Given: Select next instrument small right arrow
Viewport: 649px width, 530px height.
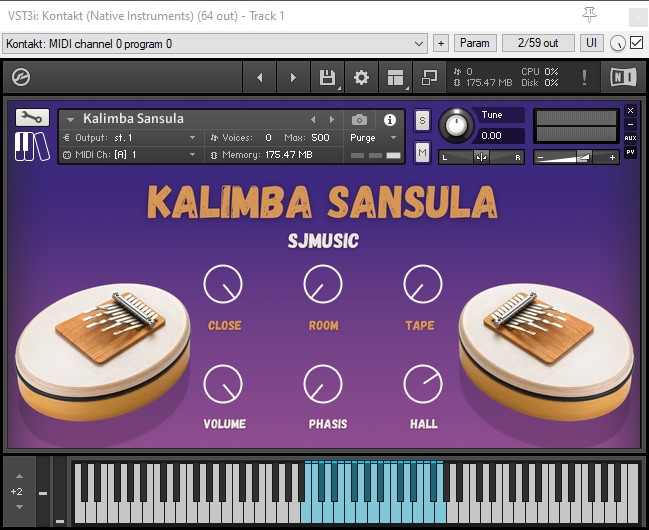Looking at the screenshot, I should click(332, 120).
